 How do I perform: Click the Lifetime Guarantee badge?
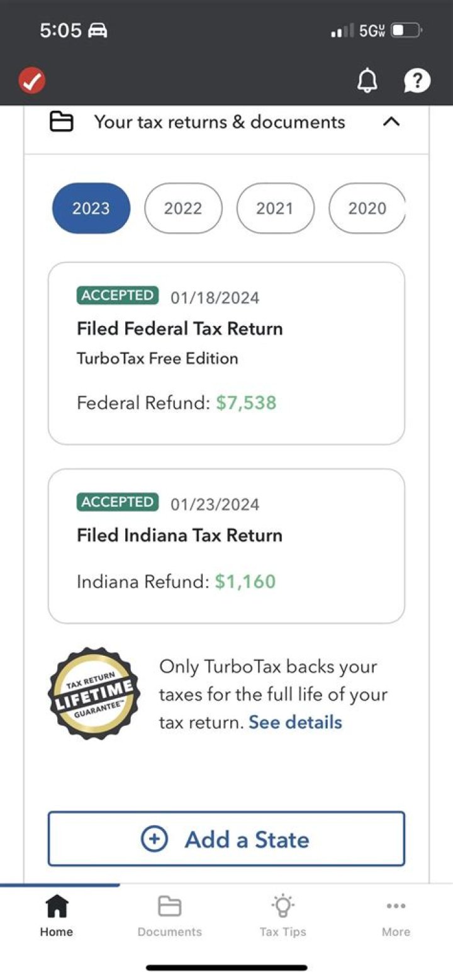tap(94, 694)
